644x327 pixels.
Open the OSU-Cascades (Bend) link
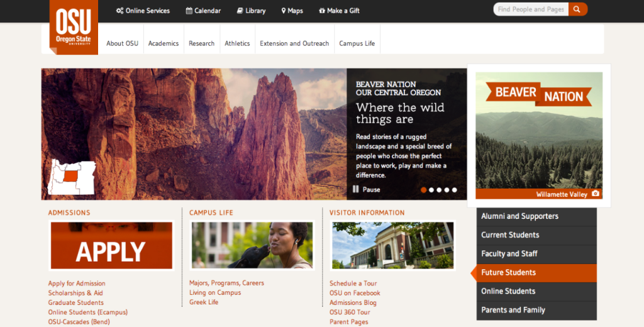pos(79,322)
